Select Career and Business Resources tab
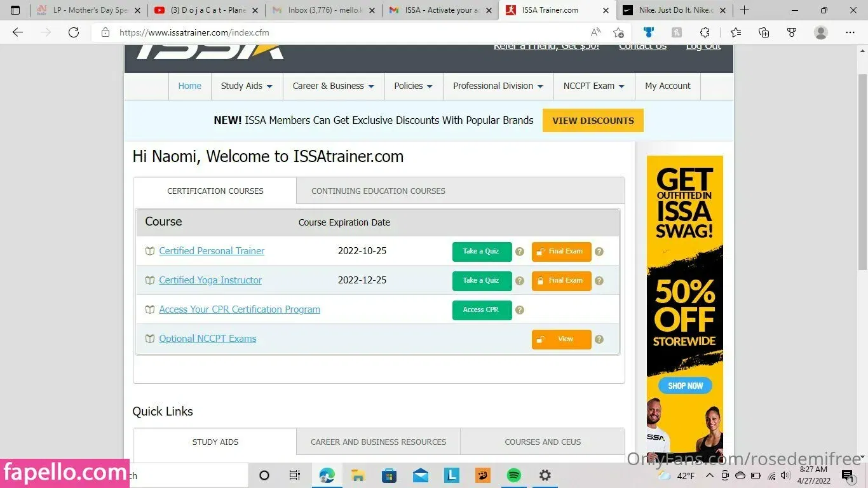868x488 pixels. point(378,442)
